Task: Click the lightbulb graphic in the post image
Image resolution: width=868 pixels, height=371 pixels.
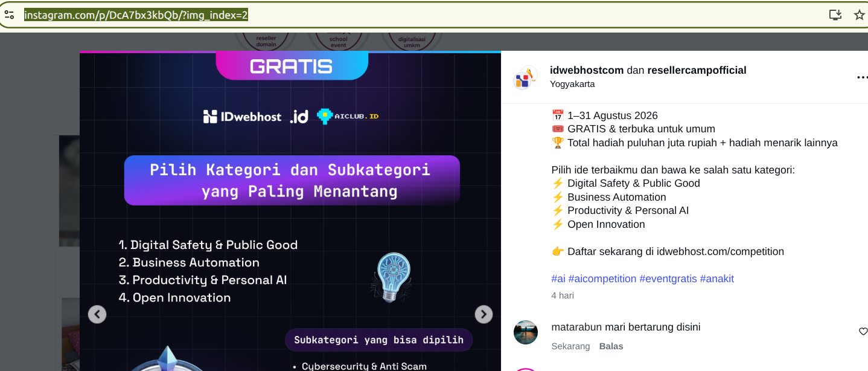Action: (391, 277)
